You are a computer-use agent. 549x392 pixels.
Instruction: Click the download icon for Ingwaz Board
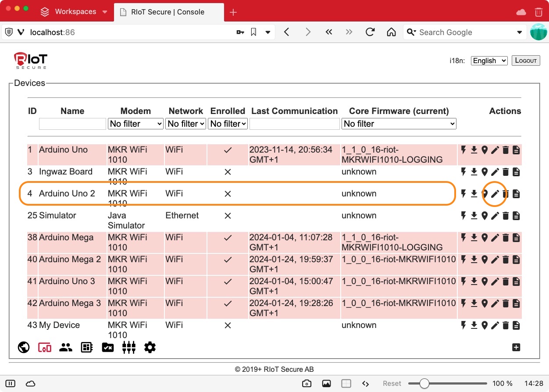click(x=474, y=172)
